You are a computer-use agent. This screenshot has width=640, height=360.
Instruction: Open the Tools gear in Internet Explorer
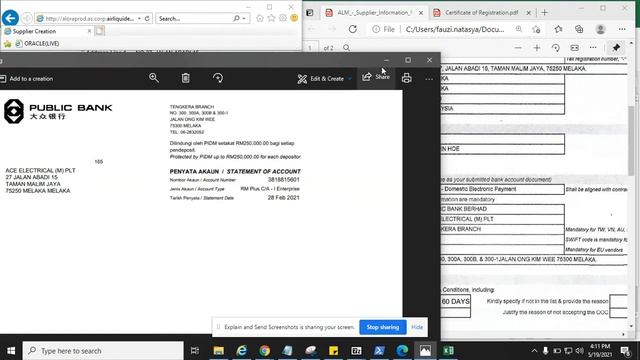click(x=282, y=18)
